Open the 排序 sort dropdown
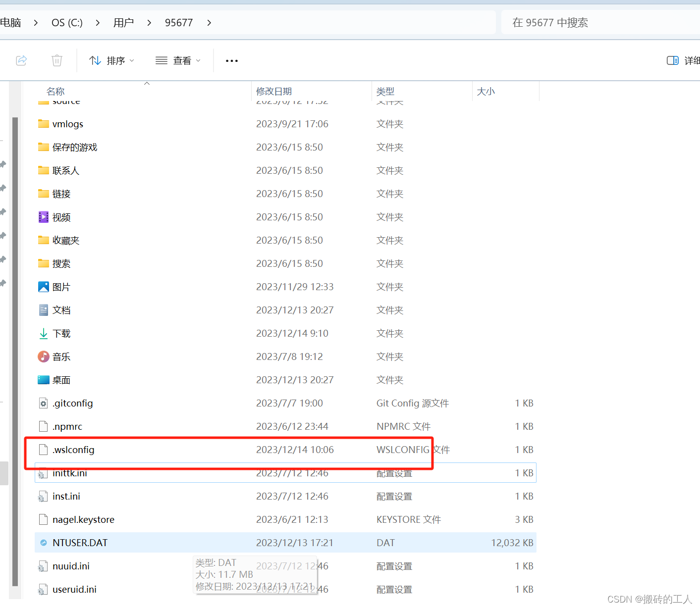This screenshot has width=700, height=609. click(112, 60)
